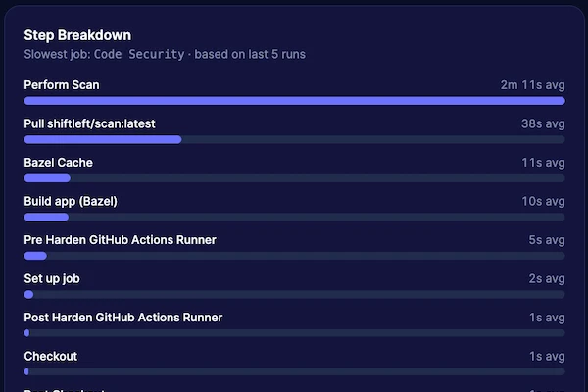The image size is (588, 392).
Task: Click the Perform Scan progress bar
Action: point(294,100)
